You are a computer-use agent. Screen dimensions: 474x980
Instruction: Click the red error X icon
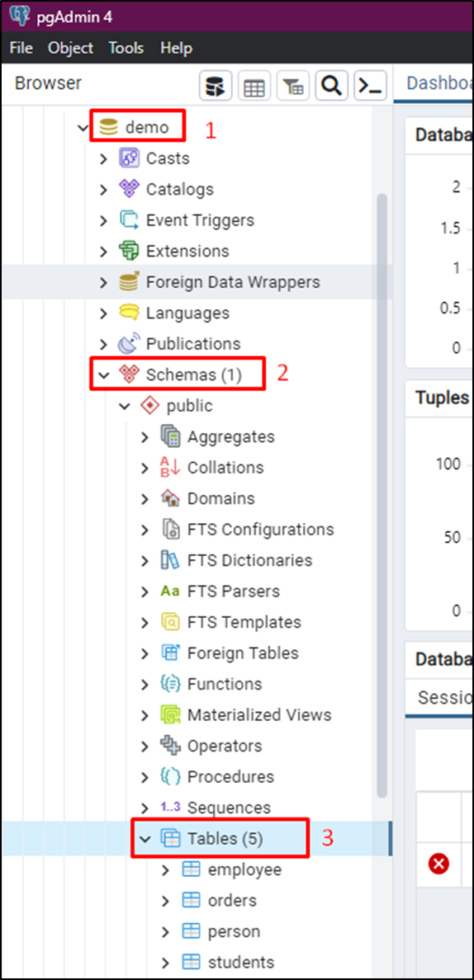pyautogui.click(x=438, y=864)
